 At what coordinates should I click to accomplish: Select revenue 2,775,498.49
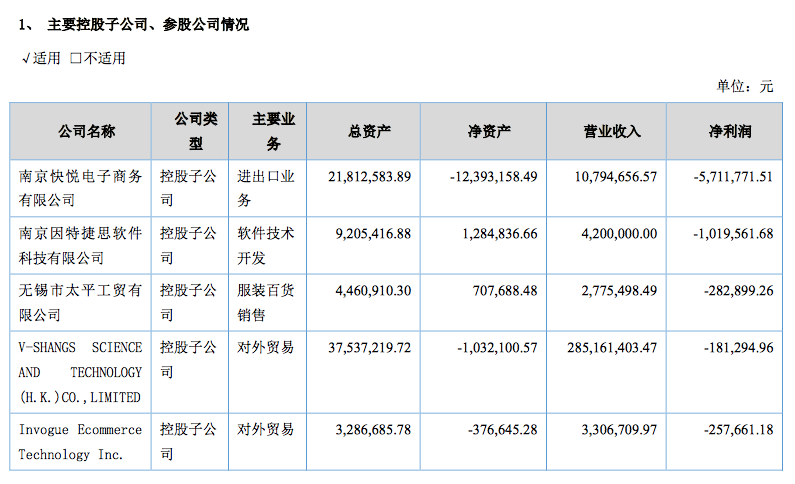619,290
